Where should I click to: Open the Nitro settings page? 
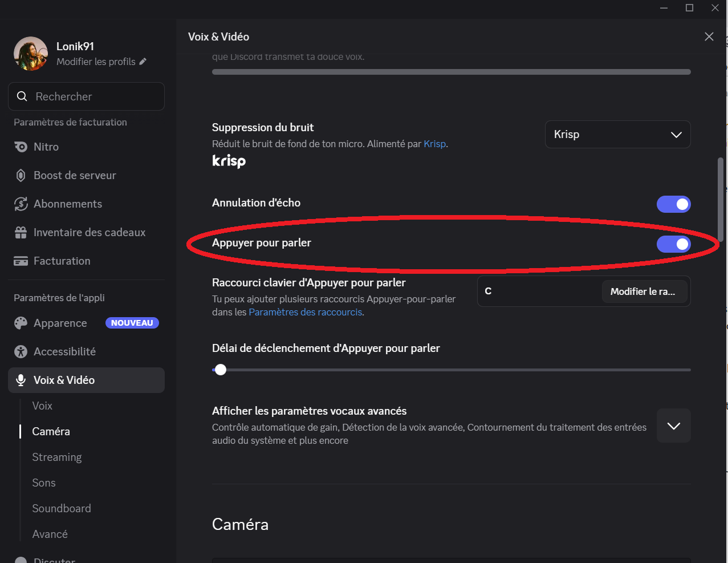pos(86,147)
